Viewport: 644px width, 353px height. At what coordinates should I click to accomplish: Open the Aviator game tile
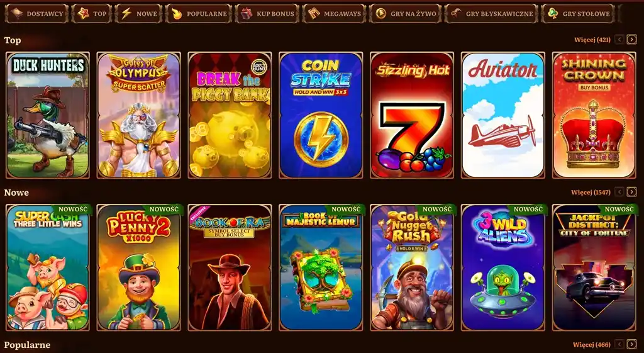pyautogui.click(x=503, y=115)
